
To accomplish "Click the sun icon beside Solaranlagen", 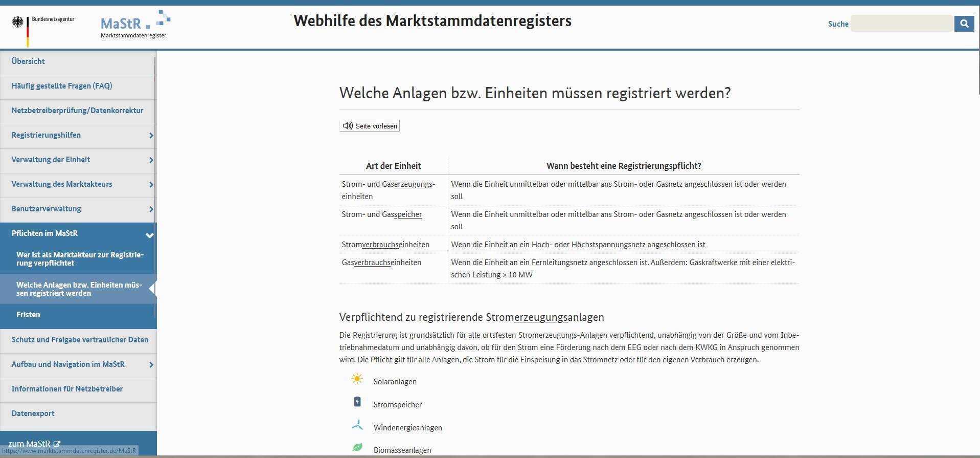I will [x=357, y=379].
